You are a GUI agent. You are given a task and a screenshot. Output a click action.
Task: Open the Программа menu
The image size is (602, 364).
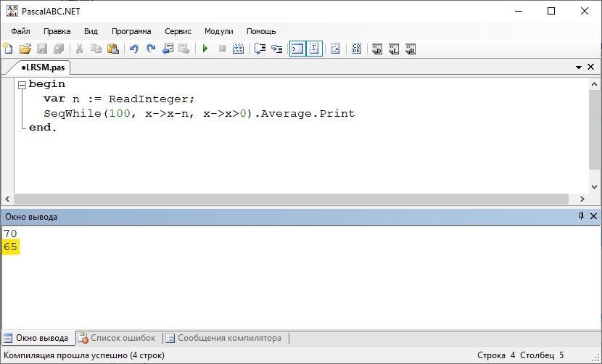131,31
